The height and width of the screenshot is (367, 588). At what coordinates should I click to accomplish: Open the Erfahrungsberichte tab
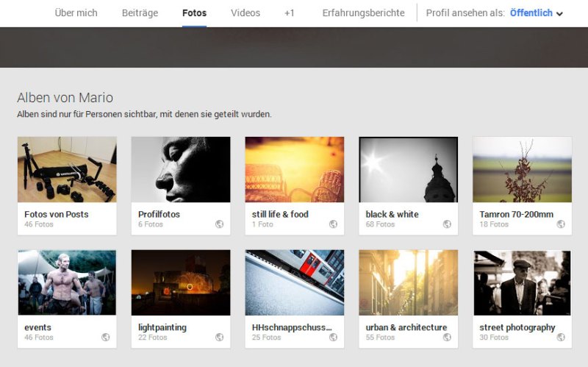363,13
